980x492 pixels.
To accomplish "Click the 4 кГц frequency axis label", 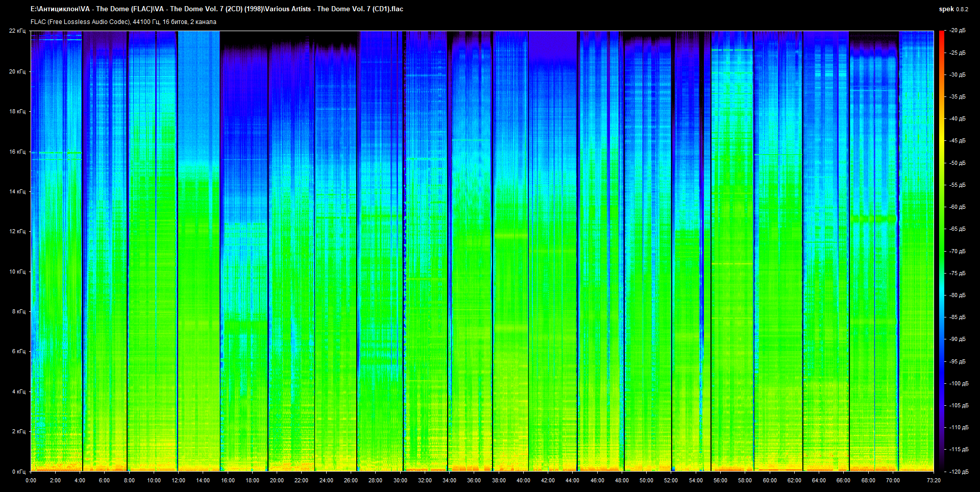I will [18, 391].
